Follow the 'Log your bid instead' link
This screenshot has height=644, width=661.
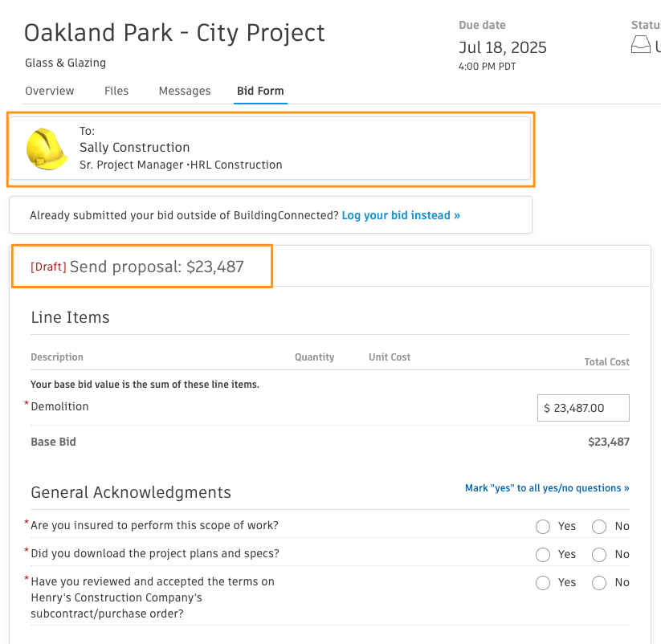[x=401, y=215]
